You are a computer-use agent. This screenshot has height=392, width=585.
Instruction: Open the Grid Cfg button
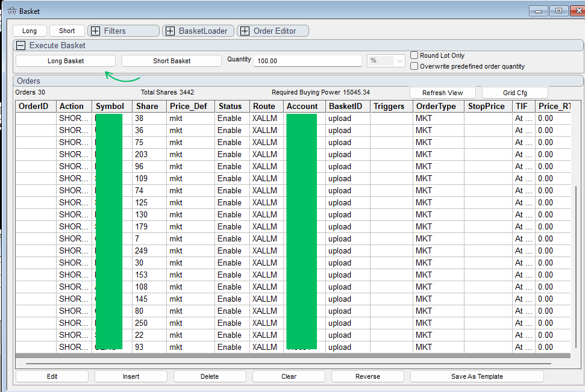pyautogui.click(x=515, y=93)
